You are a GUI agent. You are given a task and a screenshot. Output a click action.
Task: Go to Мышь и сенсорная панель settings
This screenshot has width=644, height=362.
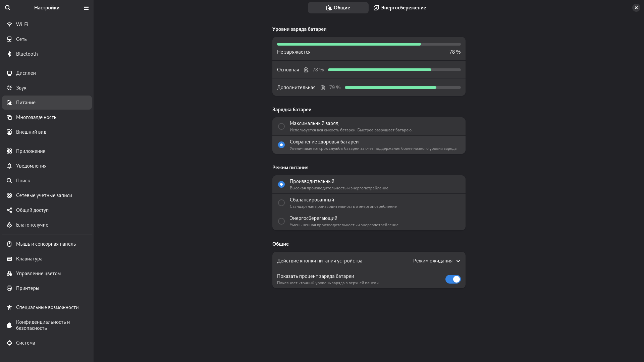46,244
